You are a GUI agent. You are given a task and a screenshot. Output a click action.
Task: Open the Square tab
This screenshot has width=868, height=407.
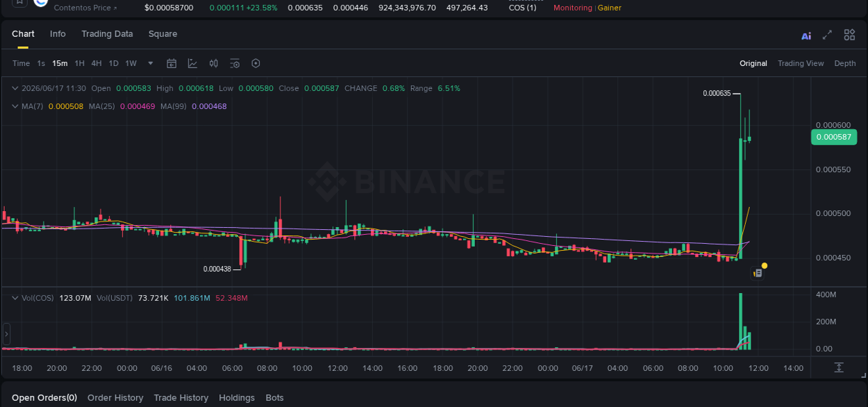162,34
